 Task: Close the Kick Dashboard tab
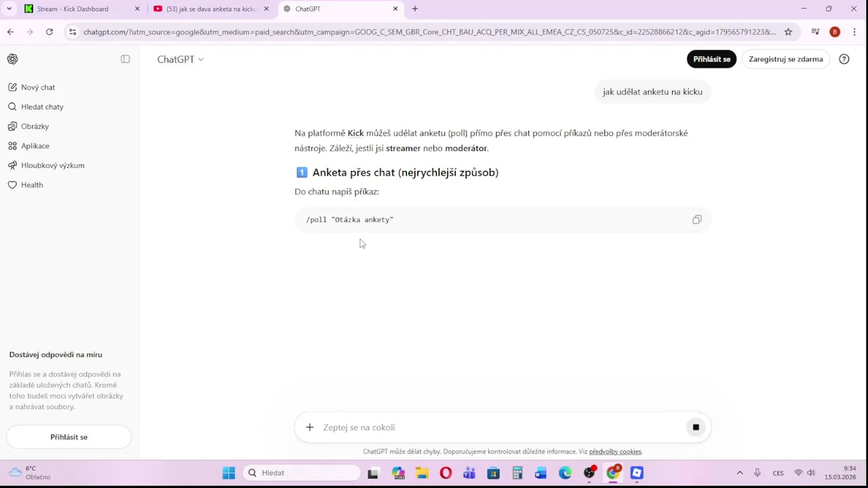pyautogui.click(x=138, y=9)
